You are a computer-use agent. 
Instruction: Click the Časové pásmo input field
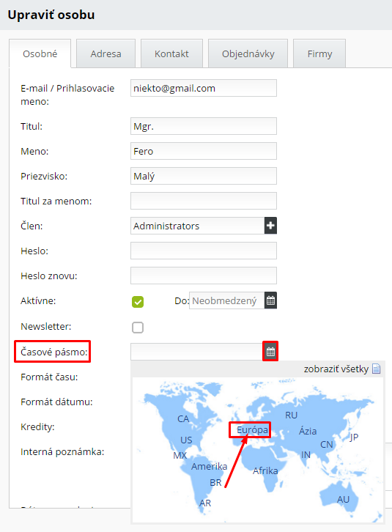[x=197, y=352]
